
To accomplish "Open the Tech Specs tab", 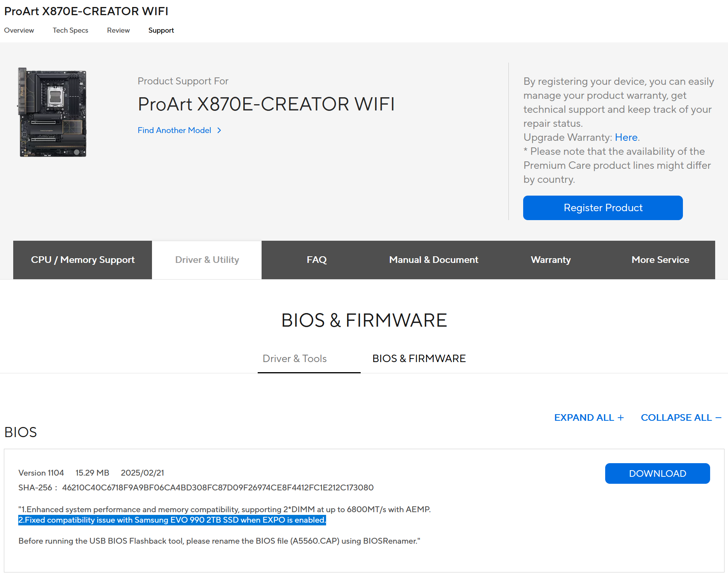I will click(70, 30).
